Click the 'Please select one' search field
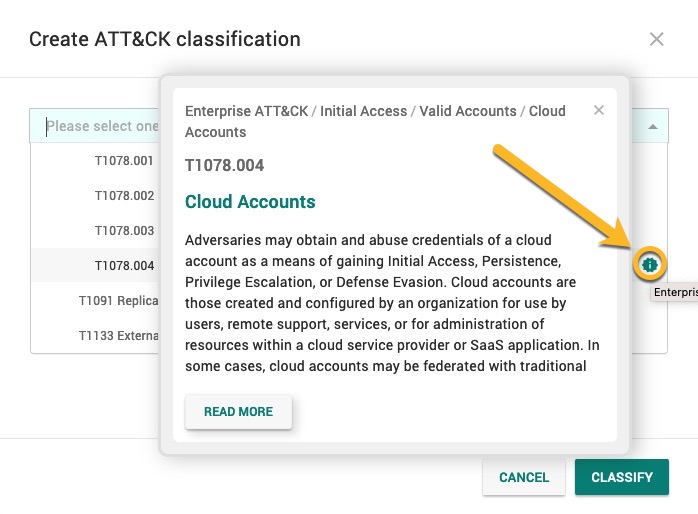 (100, 127)
